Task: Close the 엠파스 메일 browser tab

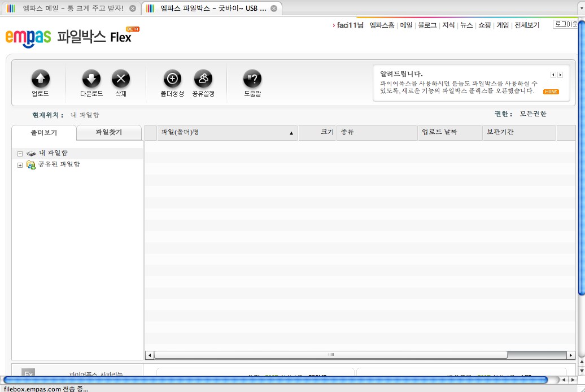Action: coord(133,8)
